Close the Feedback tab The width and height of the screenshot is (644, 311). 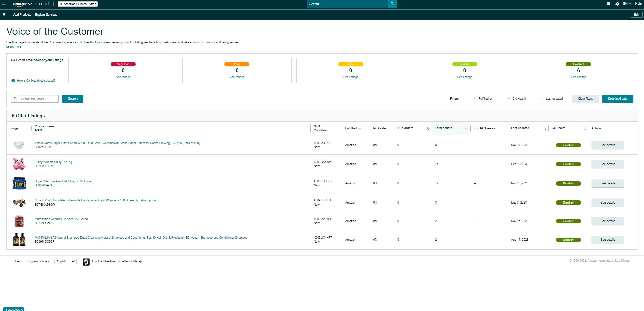click(x=22, y=310)
